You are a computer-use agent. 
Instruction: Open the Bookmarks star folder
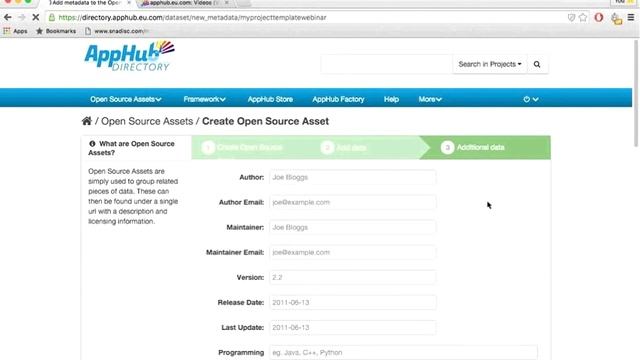56,31
